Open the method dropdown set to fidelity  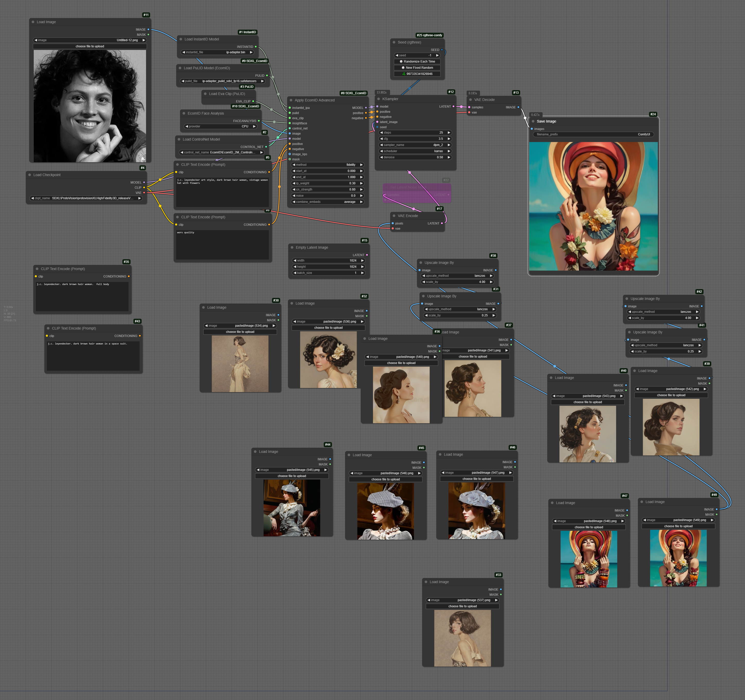click(x=328, y=165)
